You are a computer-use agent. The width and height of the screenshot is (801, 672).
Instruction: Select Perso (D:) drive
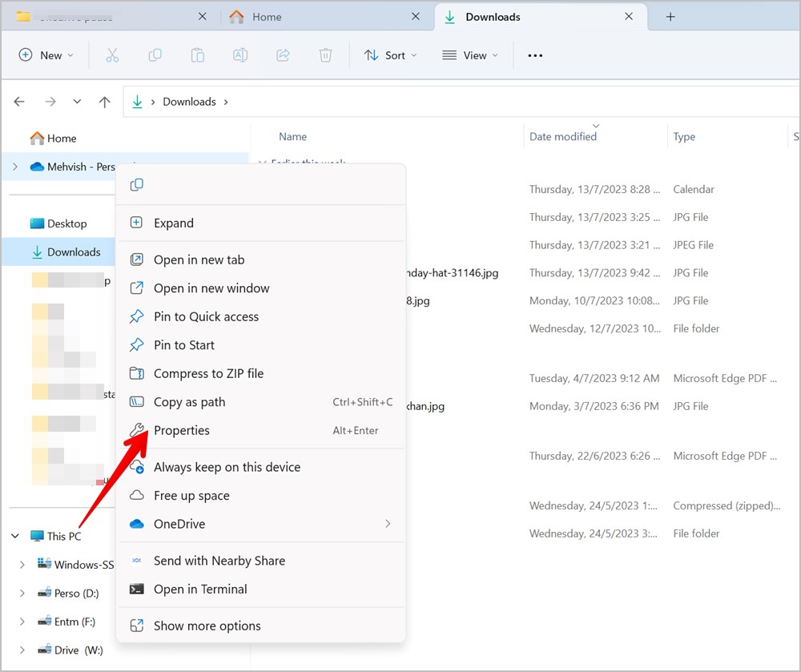(68, 594)
